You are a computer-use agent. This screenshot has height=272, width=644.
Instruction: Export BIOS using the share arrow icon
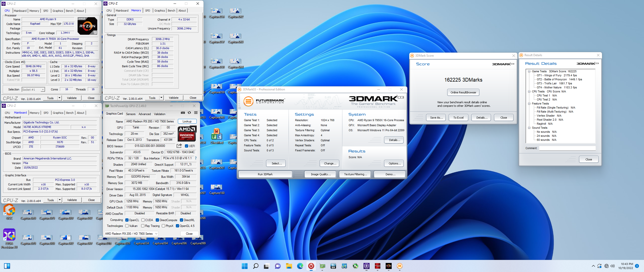(x=179, y=146)
